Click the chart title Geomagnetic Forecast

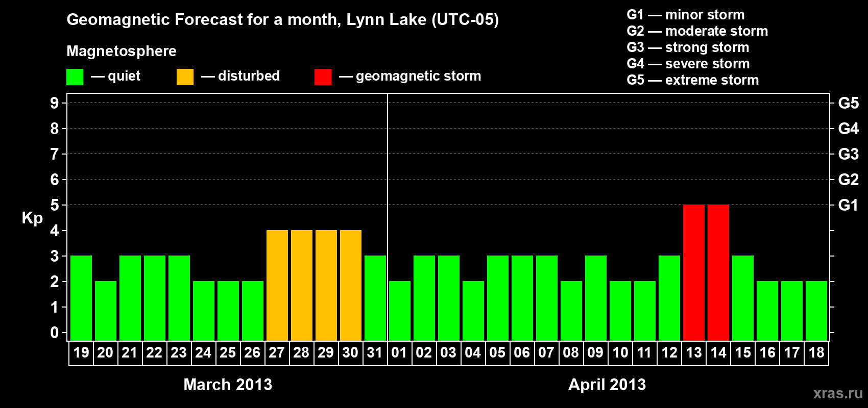[x=282, y=20]
